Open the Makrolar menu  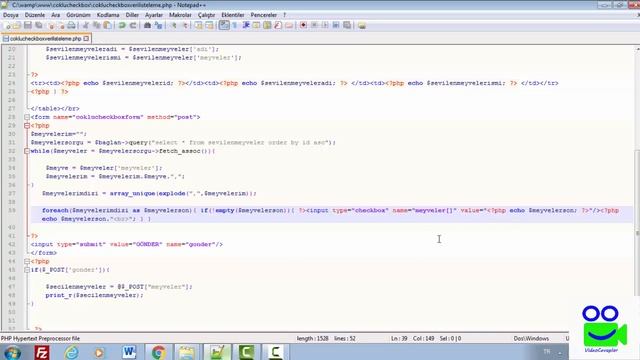[x=180, y=15]
